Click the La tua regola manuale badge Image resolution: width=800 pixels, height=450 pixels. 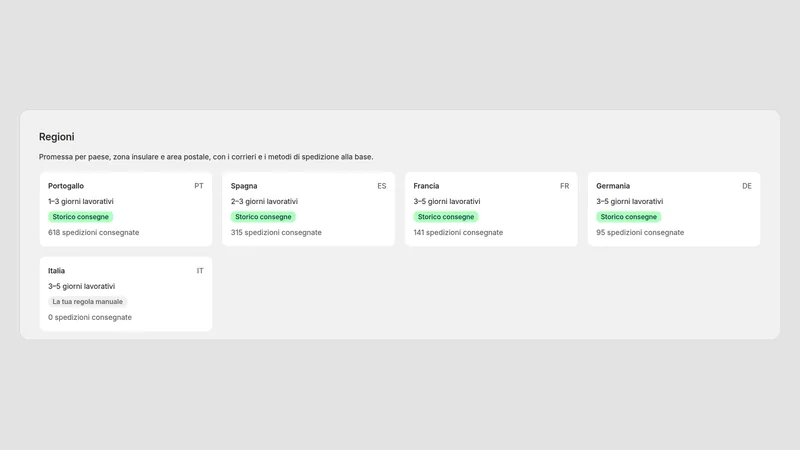[x=88, y=302]
